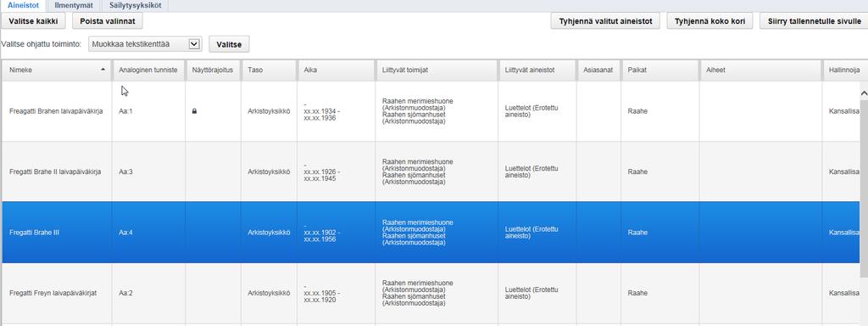Open the Muokkaa tekstikenttää dropdown
868x326 pixels.
(x=145, y=44)
